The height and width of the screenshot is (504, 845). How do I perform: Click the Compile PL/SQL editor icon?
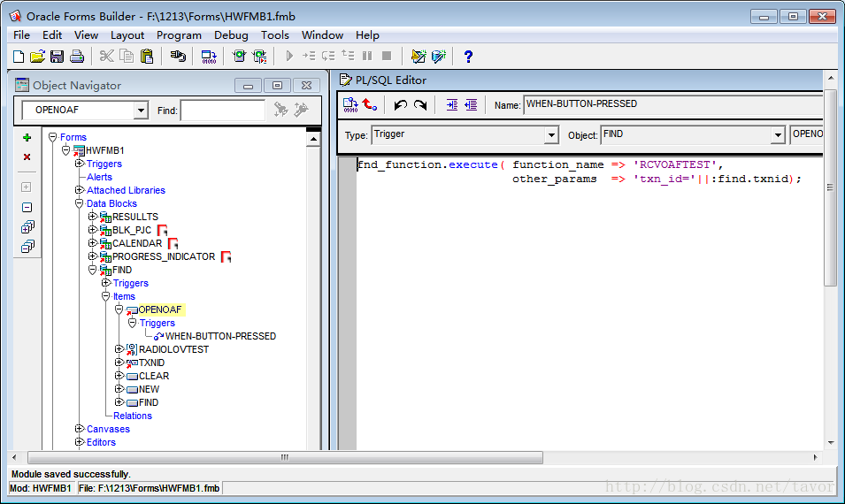pos(350,104)
